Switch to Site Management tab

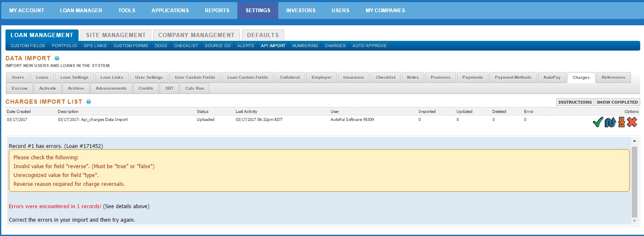[116, 35]
